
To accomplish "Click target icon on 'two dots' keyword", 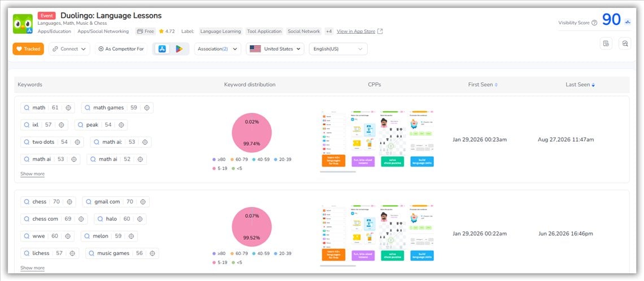I will click(x=77, y=142).
